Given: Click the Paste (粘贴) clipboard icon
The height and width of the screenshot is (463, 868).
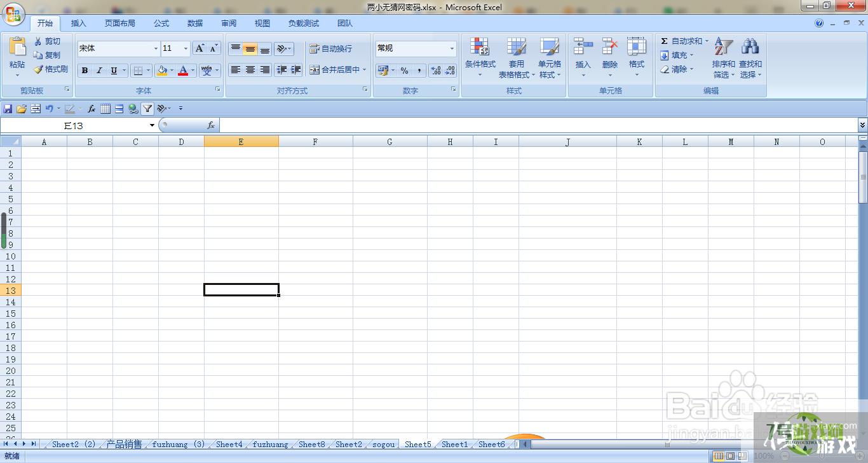Looking at the screenshot, I should [x=17, y=47].
